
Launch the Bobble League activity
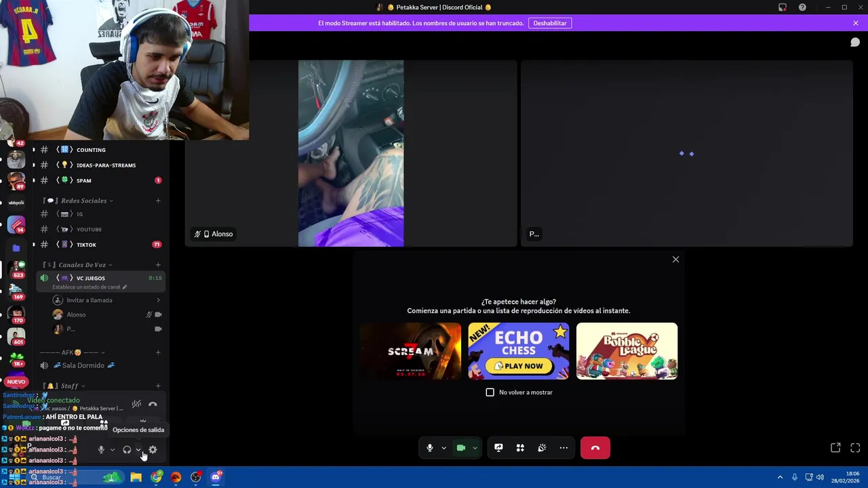[627, 351]
